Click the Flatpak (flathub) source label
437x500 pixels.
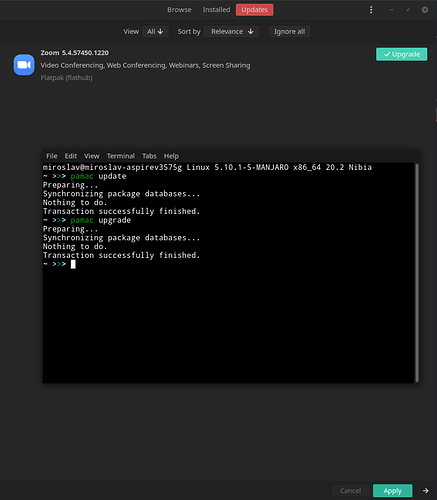(x=66, y=78)
